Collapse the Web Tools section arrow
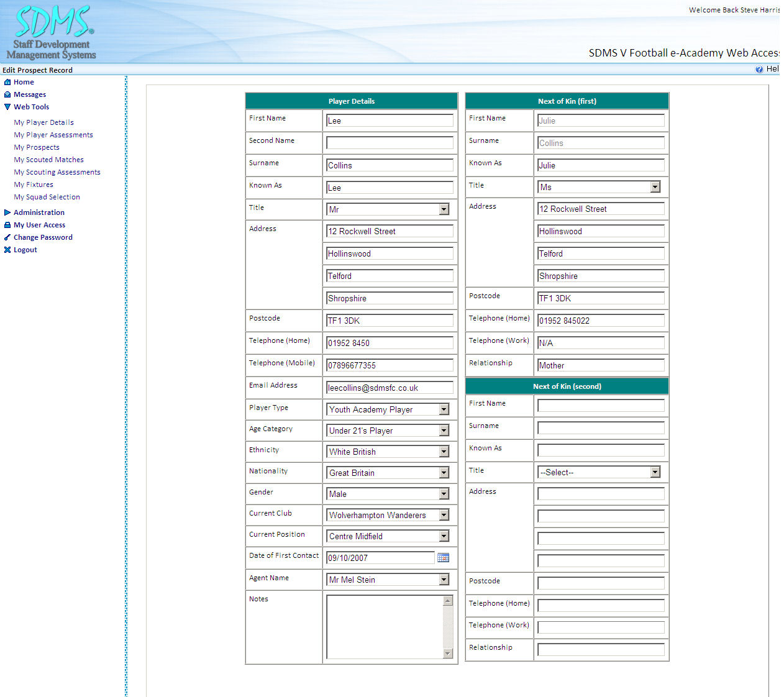784x697 pixels. pyautogui.click(x=7, y=107)
